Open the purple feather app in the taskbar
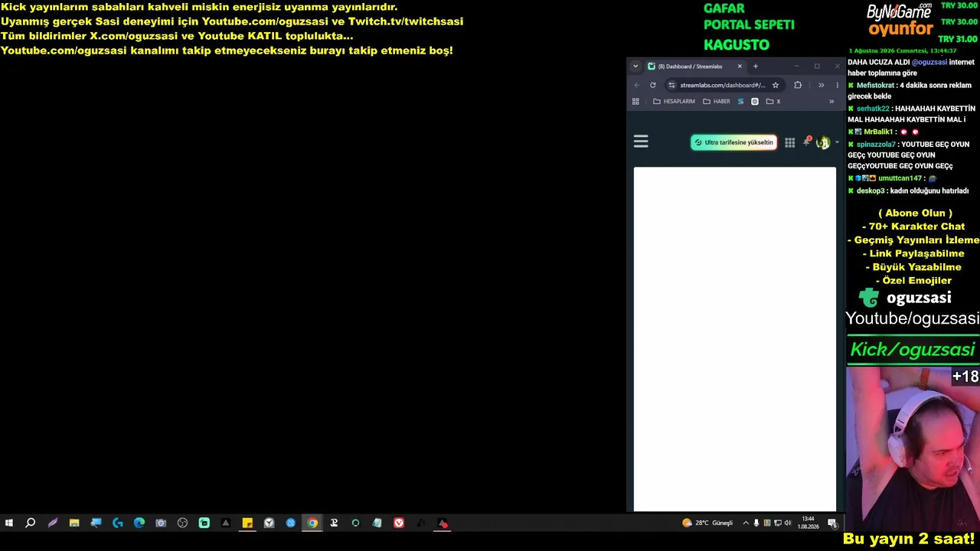Viewport: 980px width, 551px height. tap(52, 523)
